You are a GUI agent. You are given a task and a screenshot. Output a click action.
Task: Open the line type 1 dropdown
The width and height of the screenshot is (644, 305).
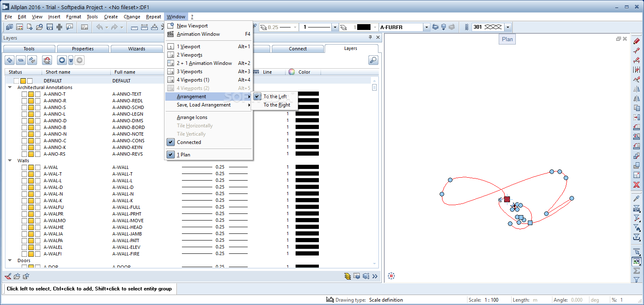point(335,27)
